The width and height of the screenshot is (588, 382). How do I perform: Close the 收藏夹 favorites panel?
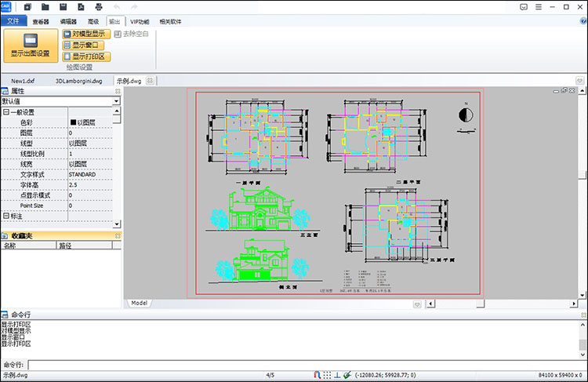(118, 236)
